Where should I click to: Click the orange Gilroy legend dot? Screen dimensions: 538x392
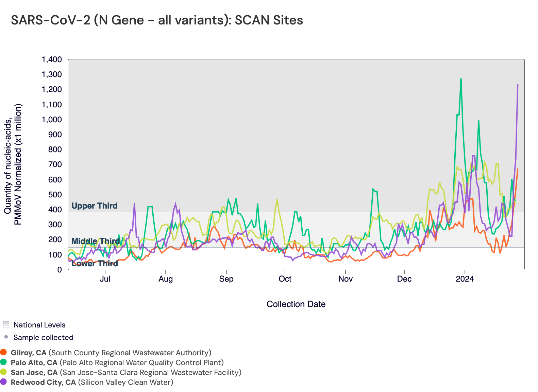pos(4,352)
